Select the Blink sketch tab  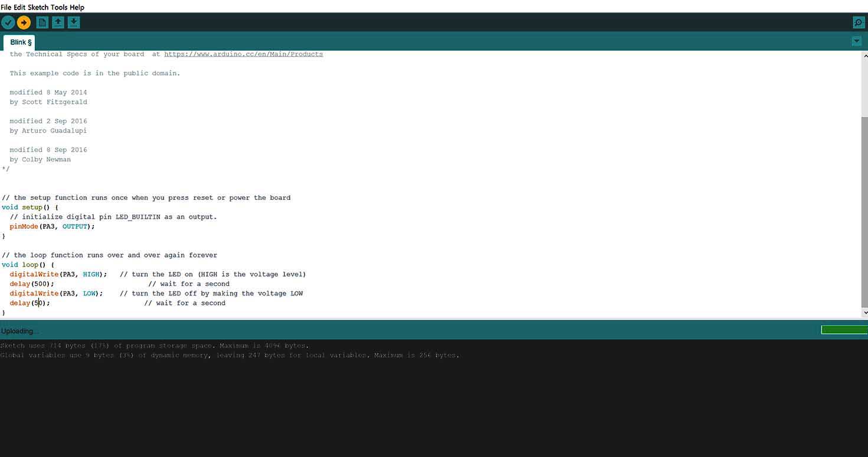(x=20, y=42)
